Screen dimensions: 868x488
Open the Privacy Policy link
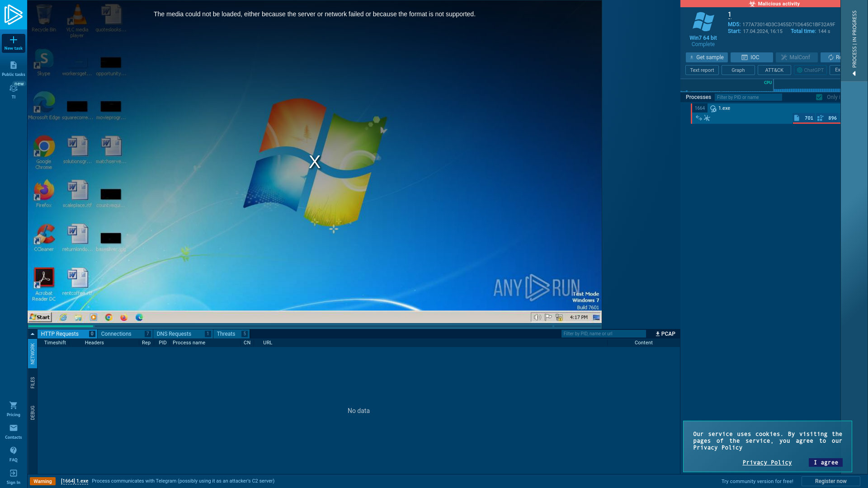767,462
